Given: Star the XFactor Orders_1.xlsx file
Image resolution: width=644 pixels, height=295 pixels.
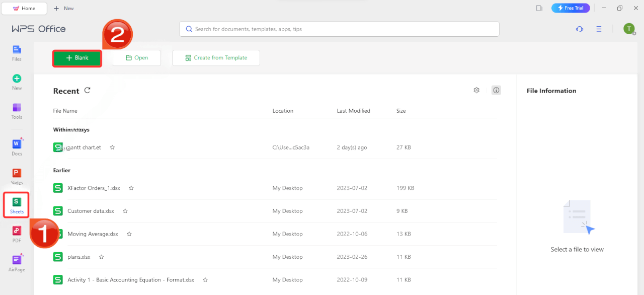Looking at the screenshot, I should point(131,188).
